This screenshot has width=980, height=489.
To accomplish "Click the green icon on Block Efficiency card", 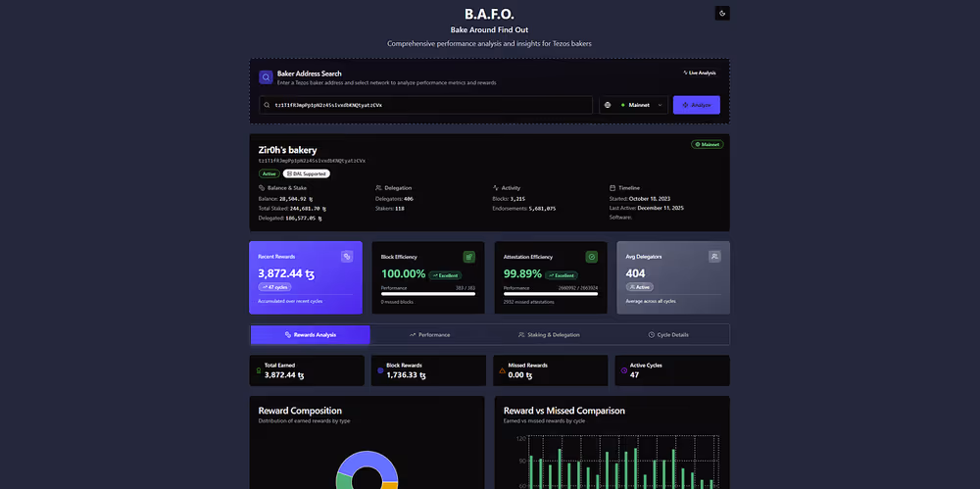I will click(468, 257).
